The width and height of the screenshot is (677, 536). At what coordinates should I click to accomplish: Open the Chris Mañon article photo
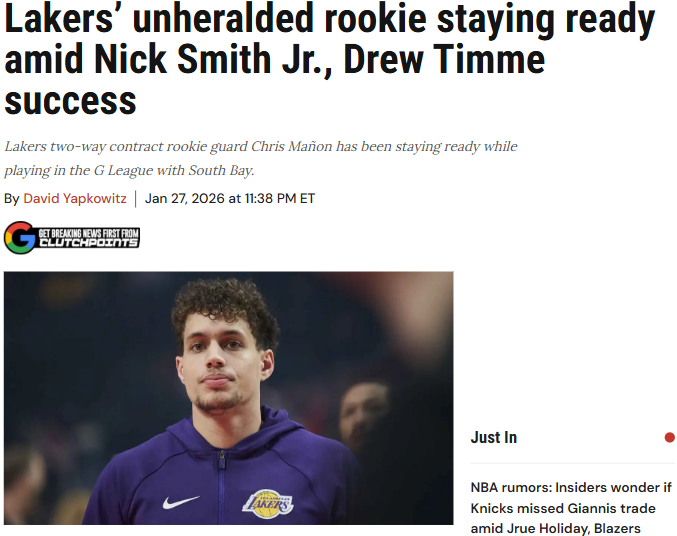(x=229, y=398)
